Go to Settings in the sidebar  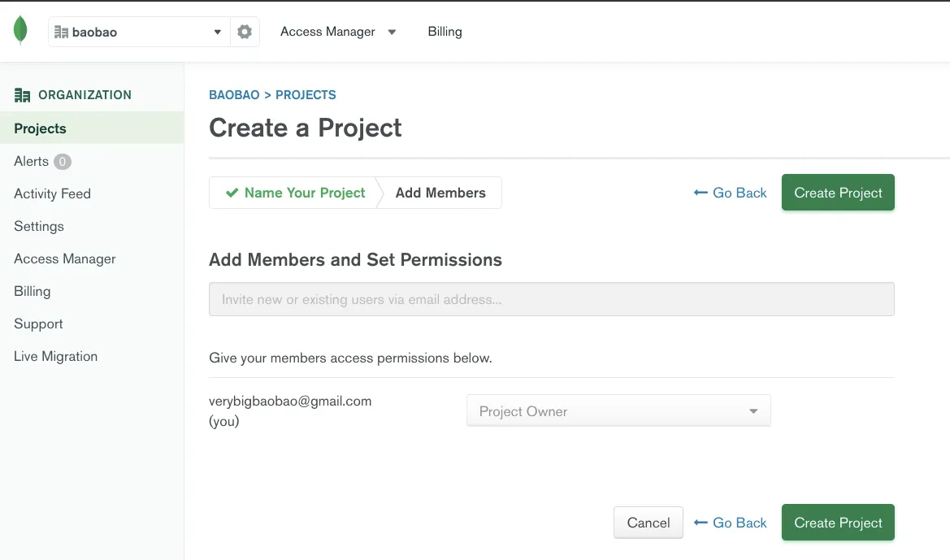point(39,226)
